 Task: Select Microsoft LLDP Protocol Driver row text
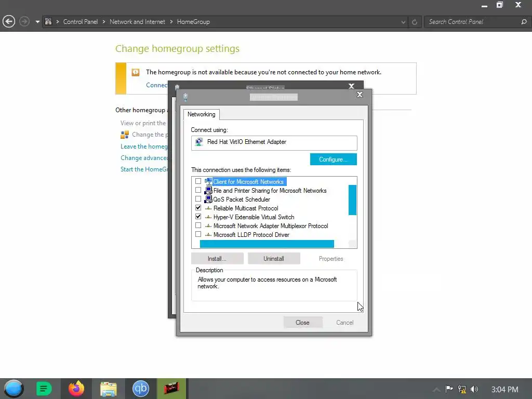click(251, 235)
